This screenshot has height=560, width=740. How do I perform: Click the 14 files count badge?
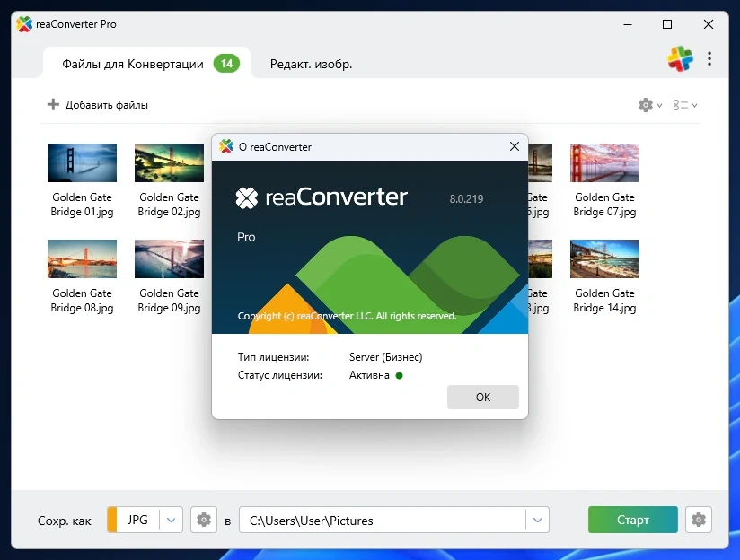click(226, 63)
